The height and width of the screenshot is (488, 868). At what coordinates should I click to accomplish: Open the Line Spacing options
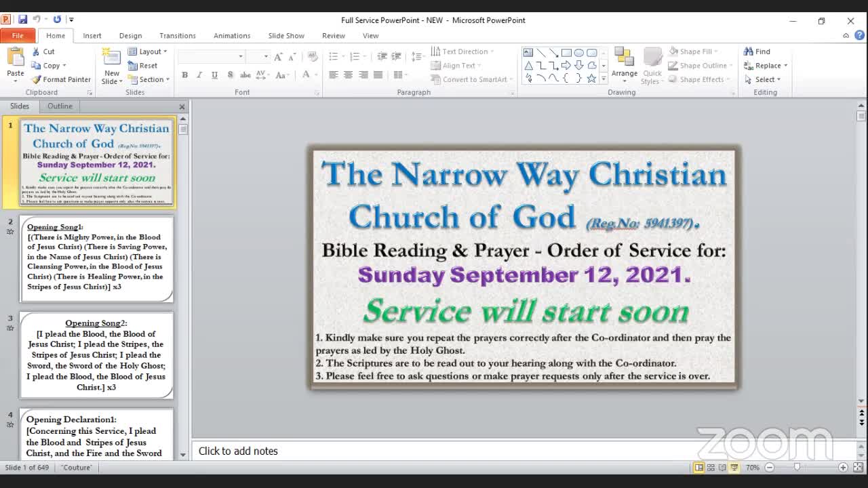(x=418, y=57)
